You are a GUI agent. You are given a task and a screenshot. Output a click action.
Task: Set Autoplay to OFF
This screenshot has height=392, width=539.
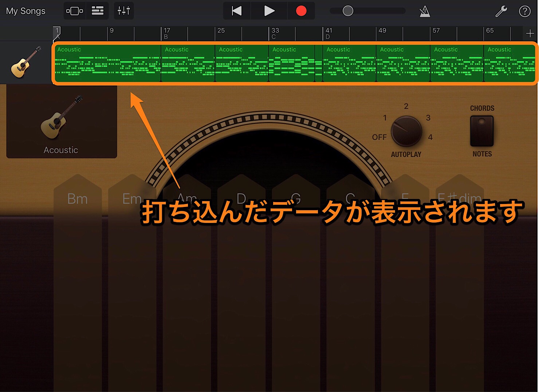click(379, 137)
